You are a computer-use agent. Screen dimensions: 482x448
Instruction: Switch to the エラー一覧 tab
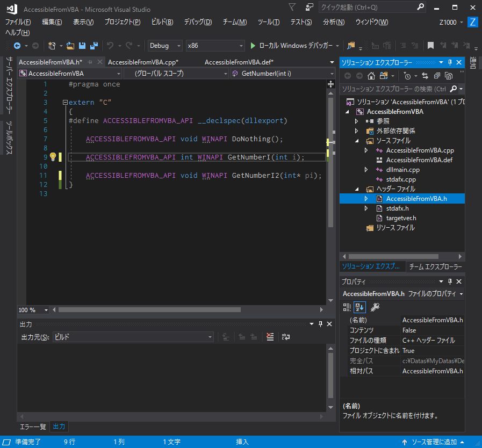pyautogui.click(x=33, y=427)
